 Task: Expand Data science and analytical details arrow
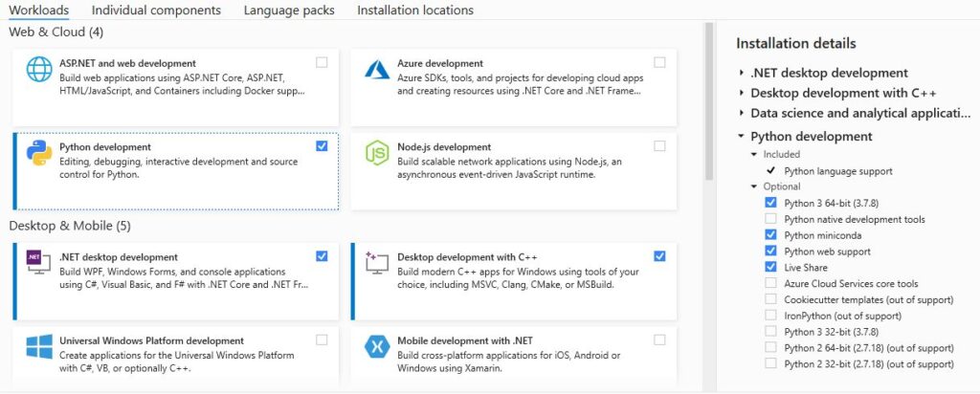click(742, 114)
